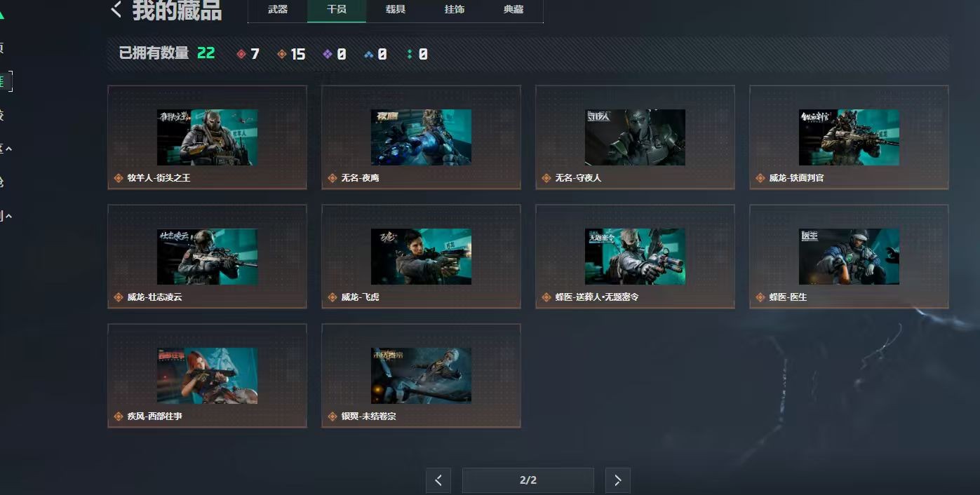
Task: Open the 蜂医-医生 skin thumbnail
Action: click(x=849, y=257)
